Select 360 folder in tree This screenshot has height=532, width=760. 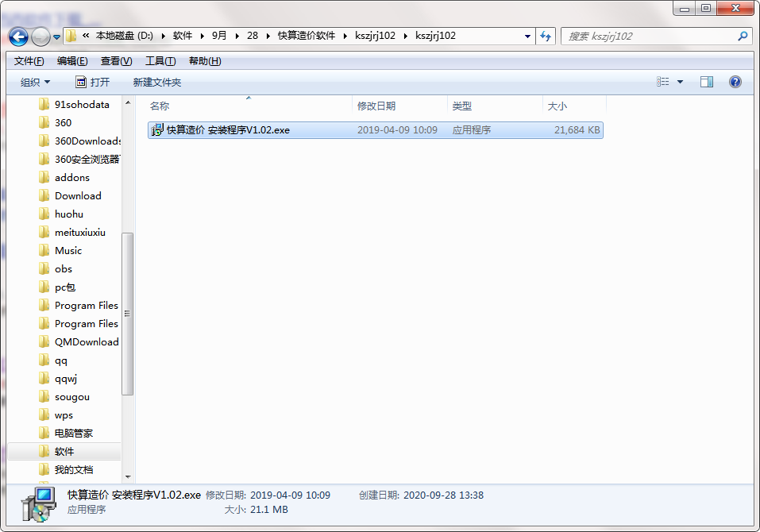(63, 123)
